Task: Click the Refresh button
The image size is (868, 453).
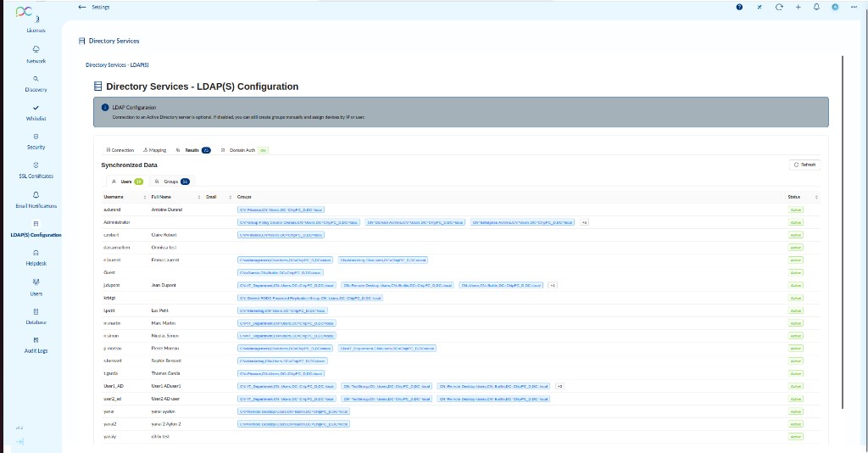Action: click(804, 165)
